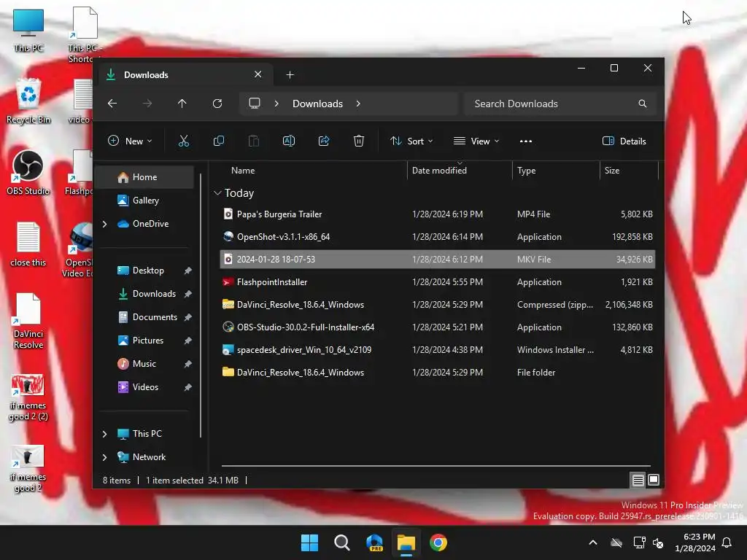The image size is (747, 560).
Task: Select FlashpointInstaller file
Action: (438, 282)
